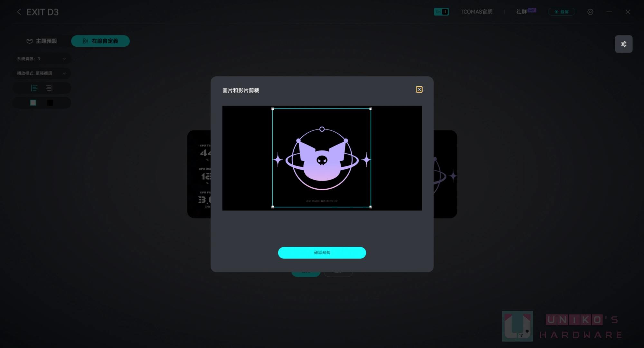Screen dimensions: 644x348
Task: Minimize the EXIT D3 window
Action: click(x=609, y=12)
